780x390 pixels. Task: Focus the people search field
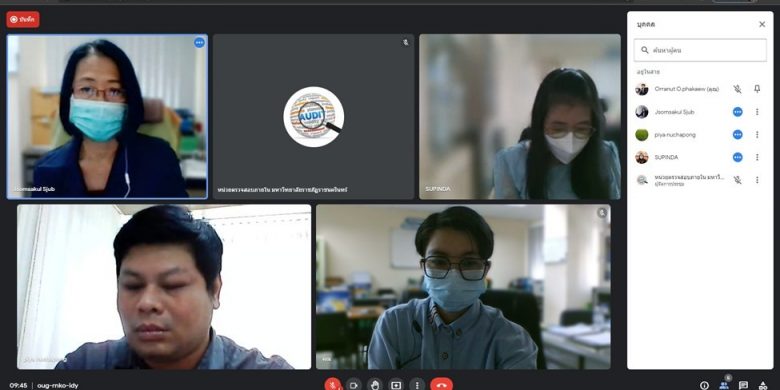pos(700,50)
